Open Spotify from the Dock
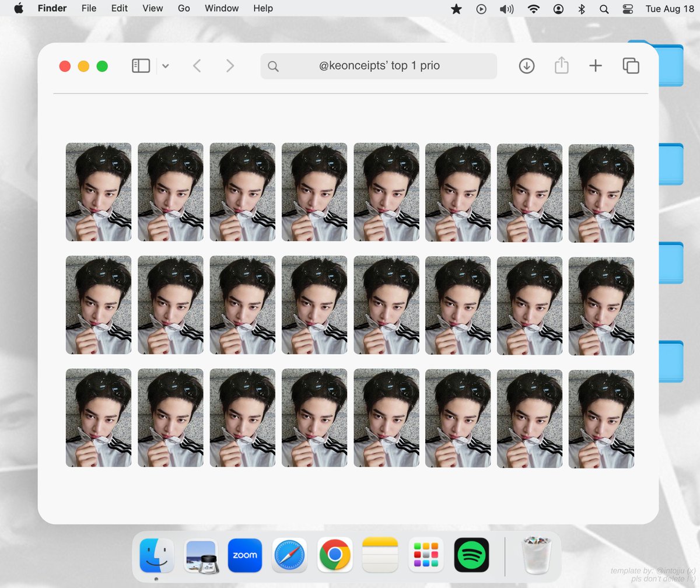This screenshot has height=588, width=700. coord(471,555)
